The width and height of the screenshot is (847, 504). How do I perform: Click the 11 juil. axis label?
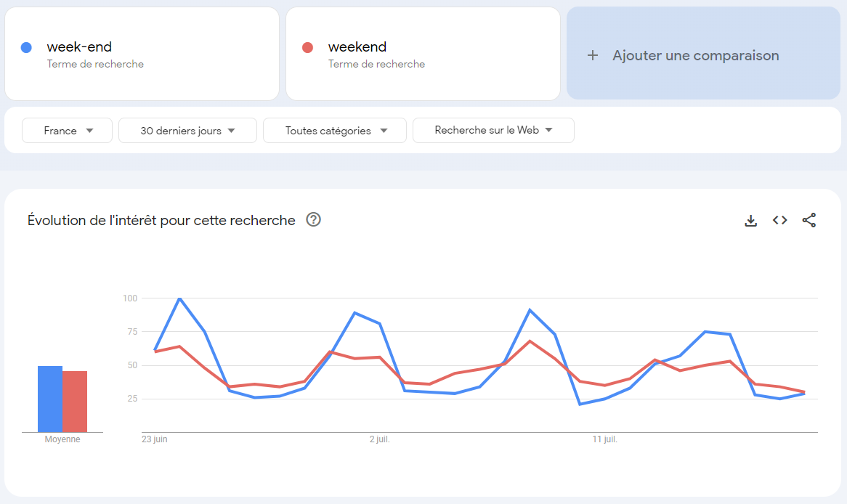[x=604, y=439]
